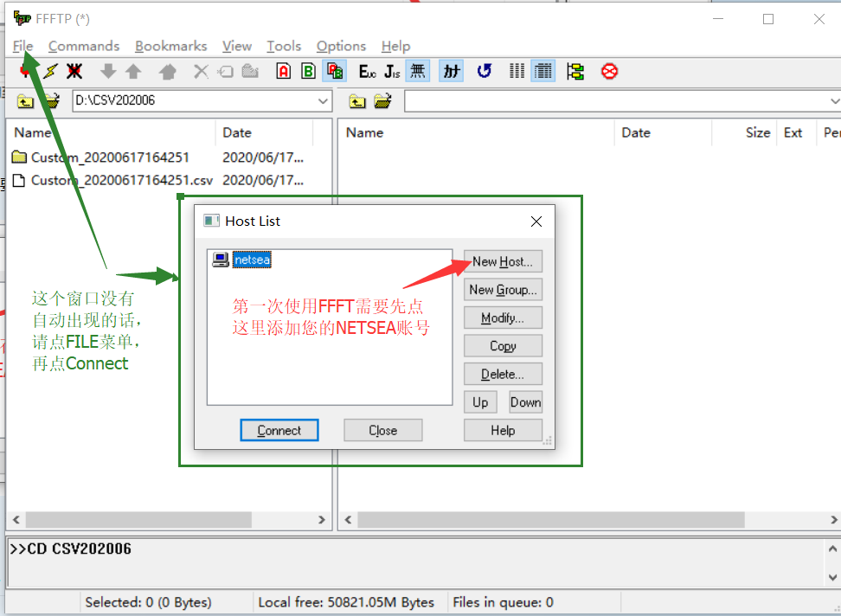Click log pane scroll down arrow
The image size is (841, 616).
832,577
